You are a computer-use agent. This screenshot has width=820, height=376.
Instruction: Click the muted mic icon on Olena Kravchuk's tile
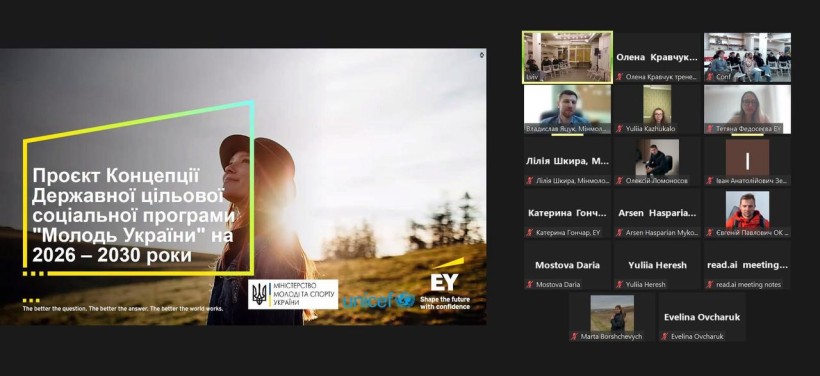coord(620,76)
